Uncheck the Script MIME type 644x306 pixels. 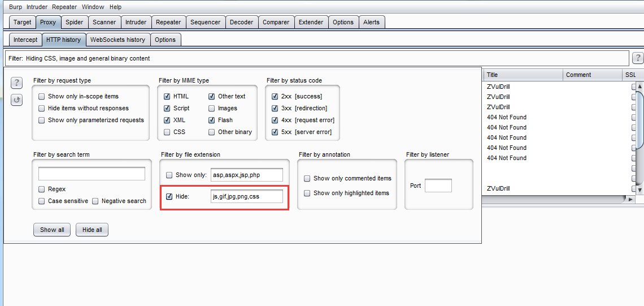click(167, 108)
